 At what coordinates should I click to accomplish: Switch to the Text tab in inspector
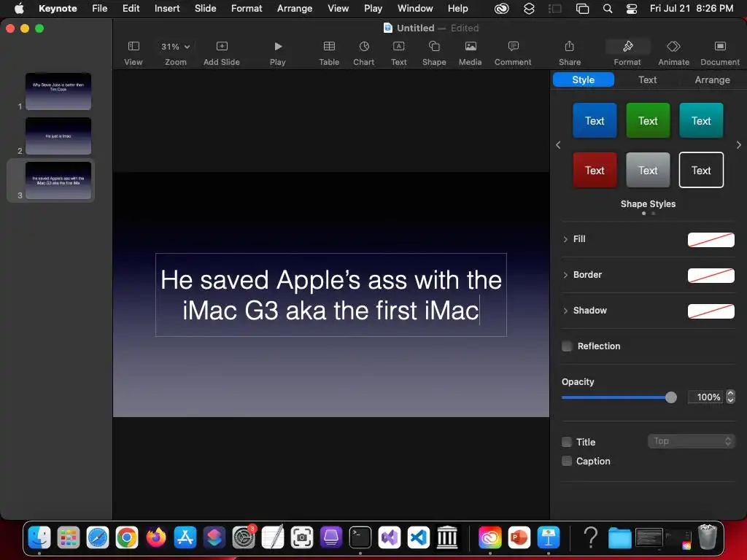(648, 79)
